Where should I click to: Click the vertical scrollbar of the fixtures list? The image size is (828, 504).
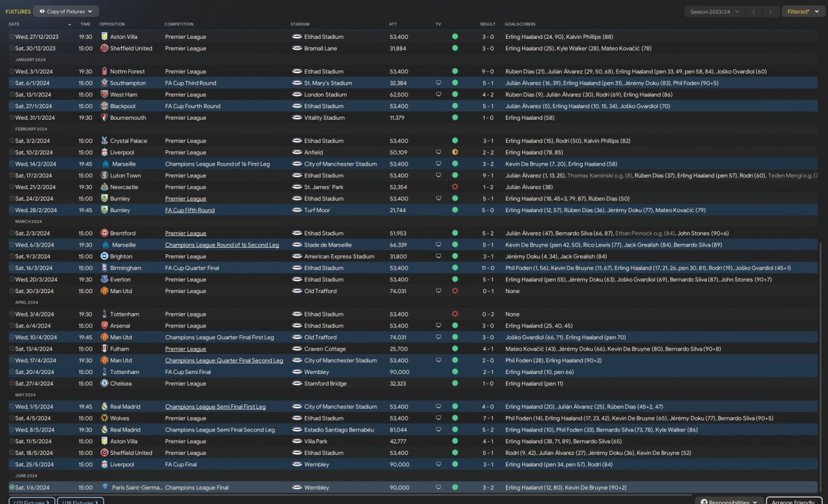[820, 367]
